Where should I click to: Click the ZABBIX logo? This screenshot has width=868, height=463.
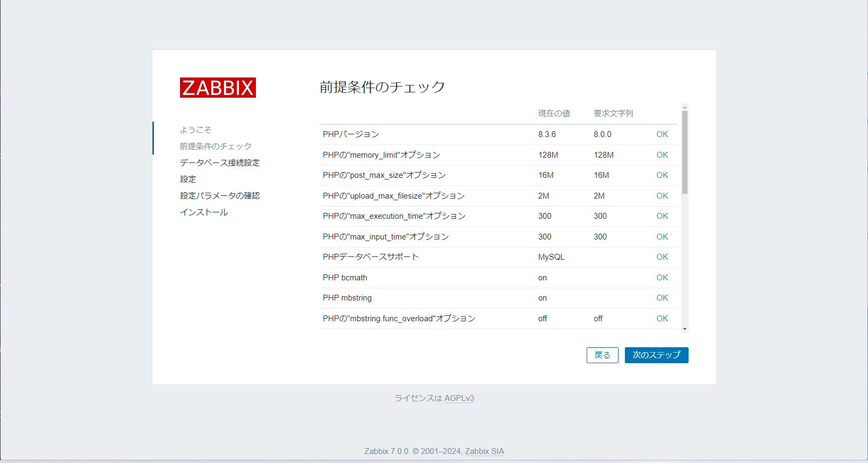[218, 88]
